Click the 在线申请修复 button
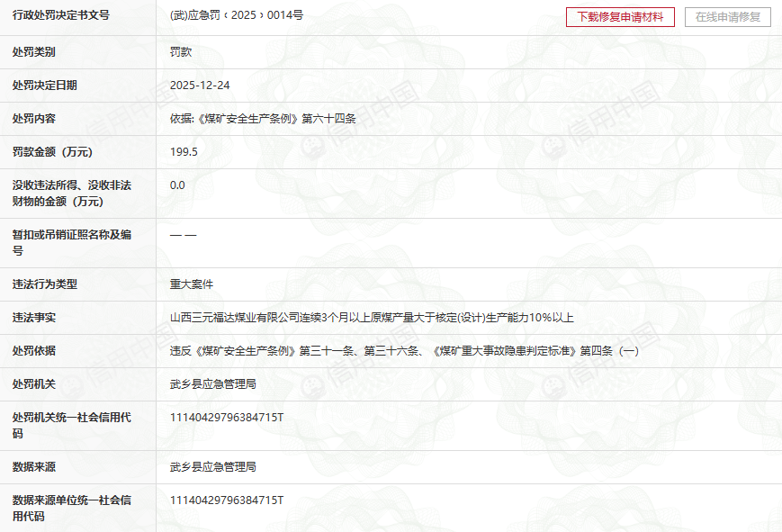The width and height of the screenshot is (782, 532). (x=728, y=17)
